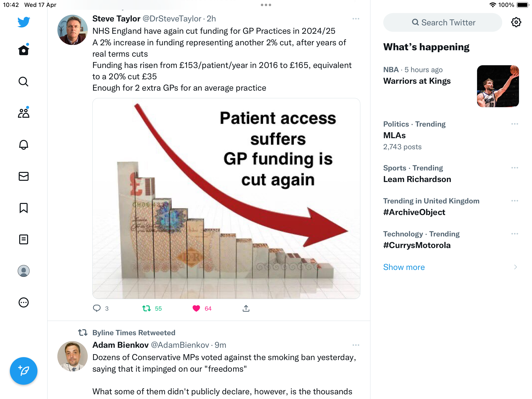Open the #ArchiveObject trending topic
The height and width of the screenshot is (399, 532).
click(x=414, y=212)
